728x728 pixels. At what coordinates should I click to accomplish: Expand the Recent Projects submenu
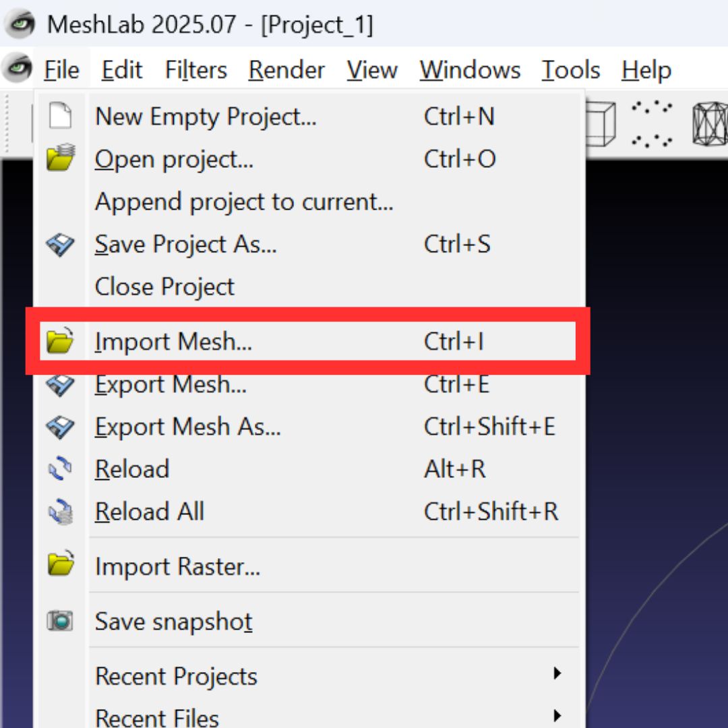pos(176,676)
